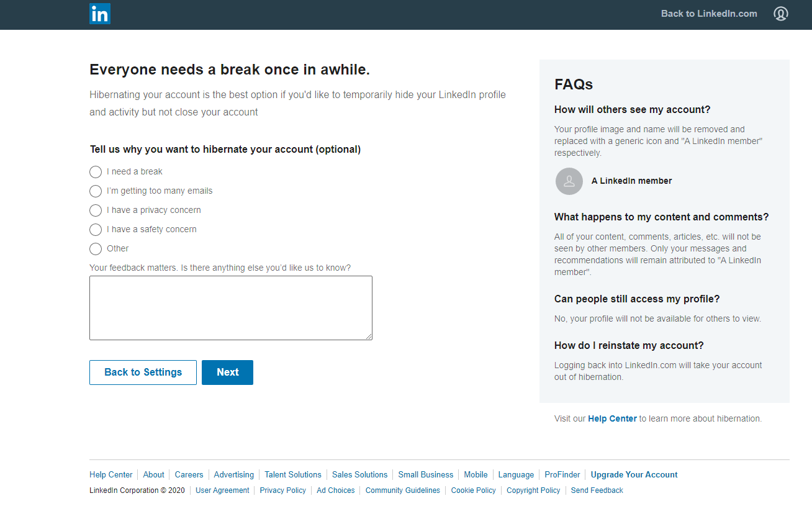Screen dimensions: 812x524
Task: Open the Ad Choices link
Action: (x=336, y=490)
